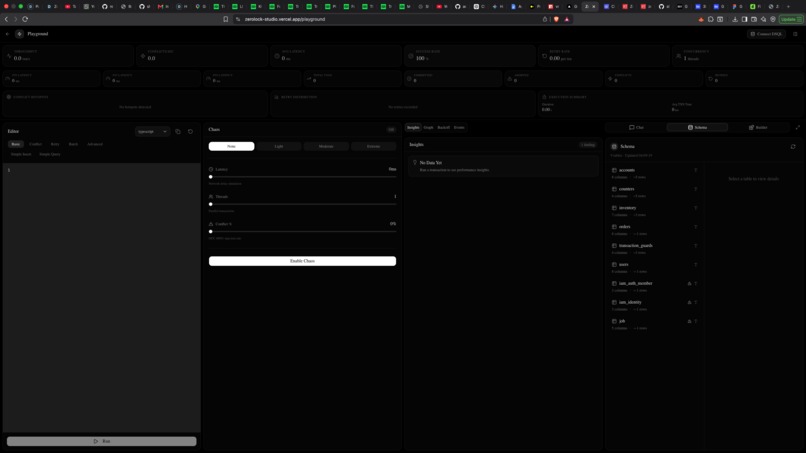The image size is (806, 453).
Task: Click inside the code editor area
Action: 102,298
